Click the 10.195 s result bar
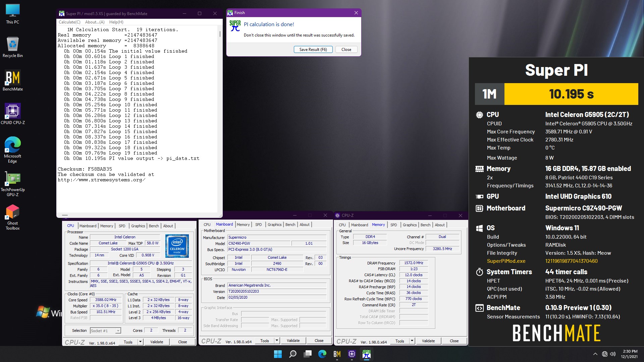 click(x=571, y=94)
